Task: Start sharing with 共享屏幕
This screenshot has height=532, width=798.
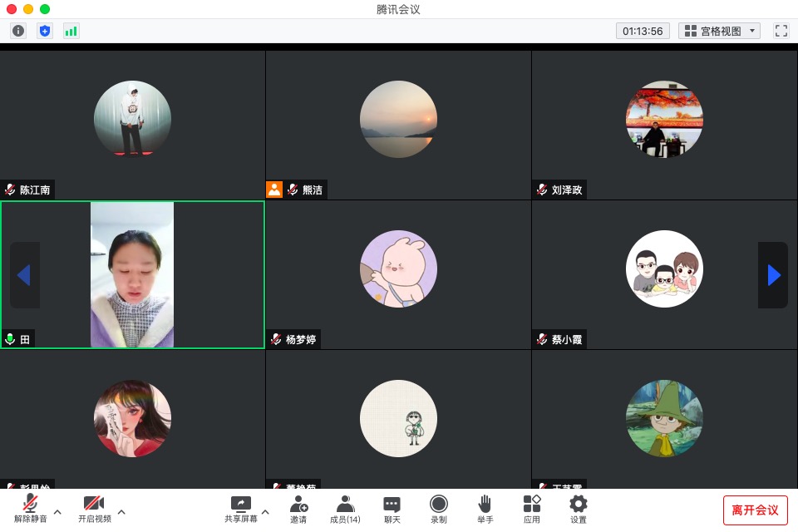Action: pyautogui.click(x=241, y=509)
